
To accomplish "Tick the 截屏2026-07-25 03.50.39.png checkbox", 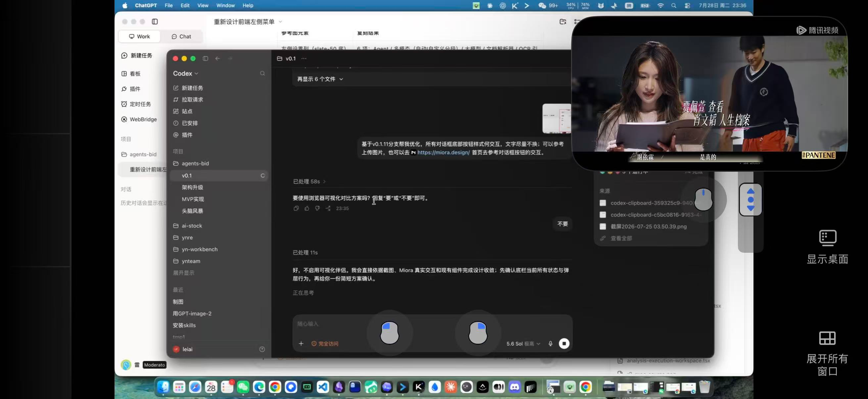I will point(603,226).
